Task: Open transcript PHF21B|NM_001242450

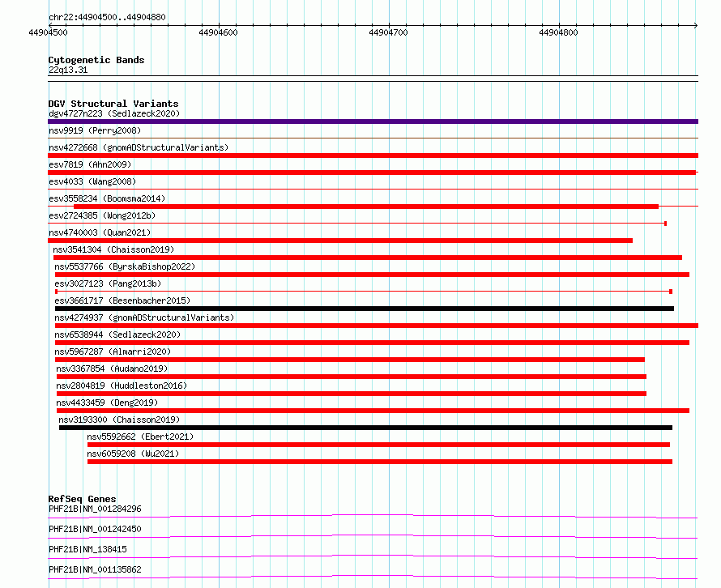Action: (95, 529)
